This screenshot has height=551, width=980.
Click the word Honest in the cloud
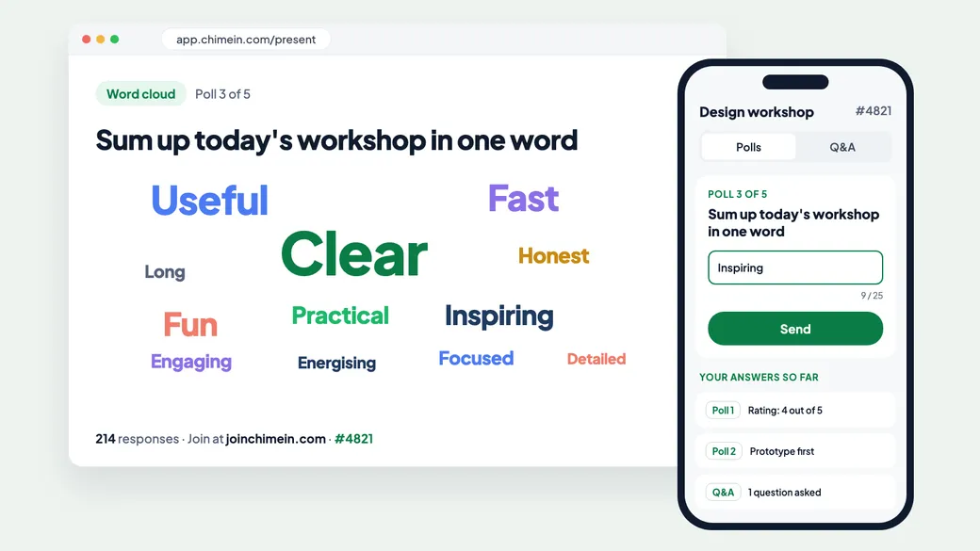click(x=554, y=255)
